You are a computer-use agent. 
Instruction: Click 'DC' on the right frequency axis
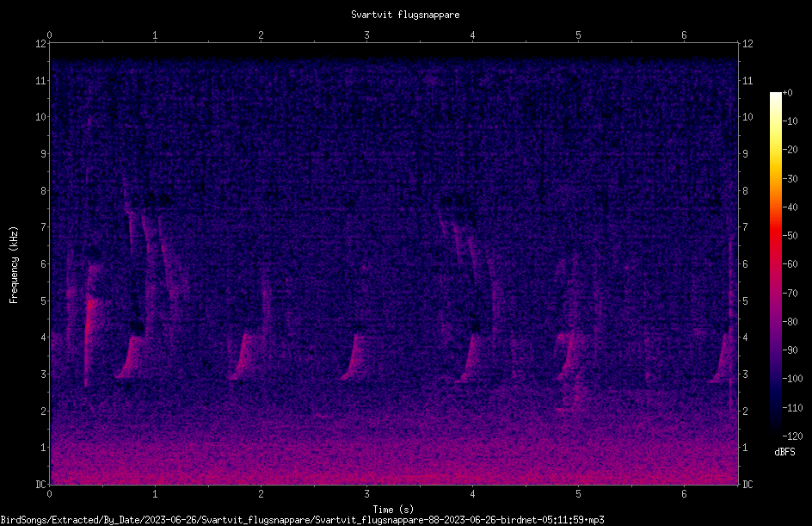pyautogui.click(x=747, y=485)
